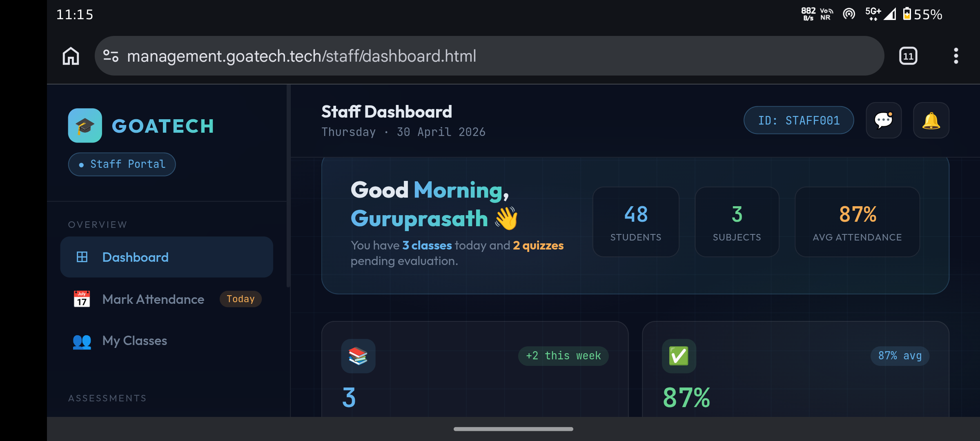The image size is (980, 441).
Task: Click the ID: STAFF001 badge
Action: (x=799, y=120)
